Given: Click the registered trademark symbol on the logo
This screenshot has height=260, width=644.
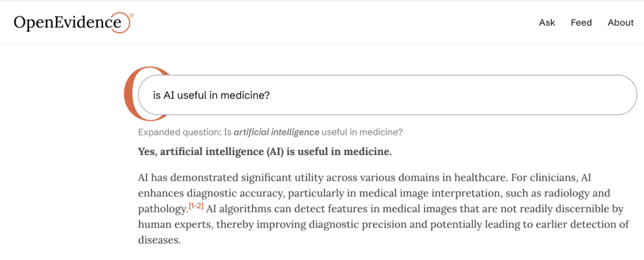Looking at the screenshot, I should pos(130,15).
